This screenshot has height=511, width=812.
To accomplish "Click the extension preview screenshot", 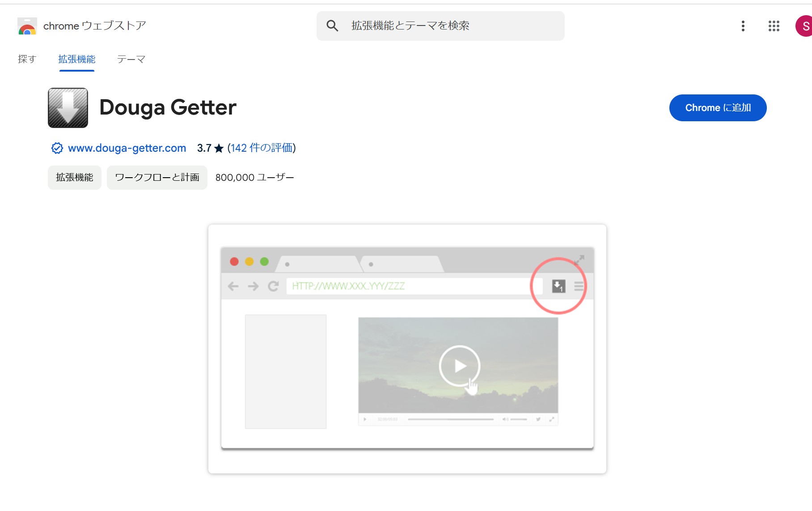I will [x=407, y=349].
